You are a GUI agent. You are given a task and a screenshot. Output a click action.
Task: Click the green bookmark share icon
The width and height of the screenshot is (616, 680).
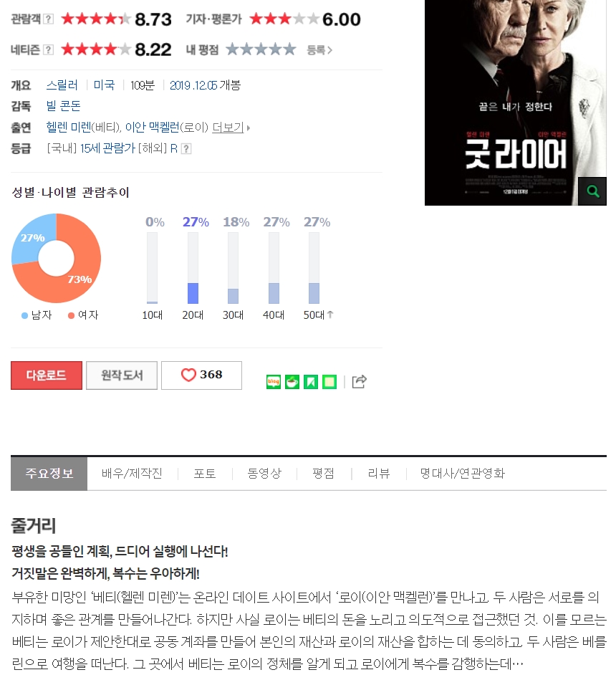pyautogui.click(x=311, y=382)
